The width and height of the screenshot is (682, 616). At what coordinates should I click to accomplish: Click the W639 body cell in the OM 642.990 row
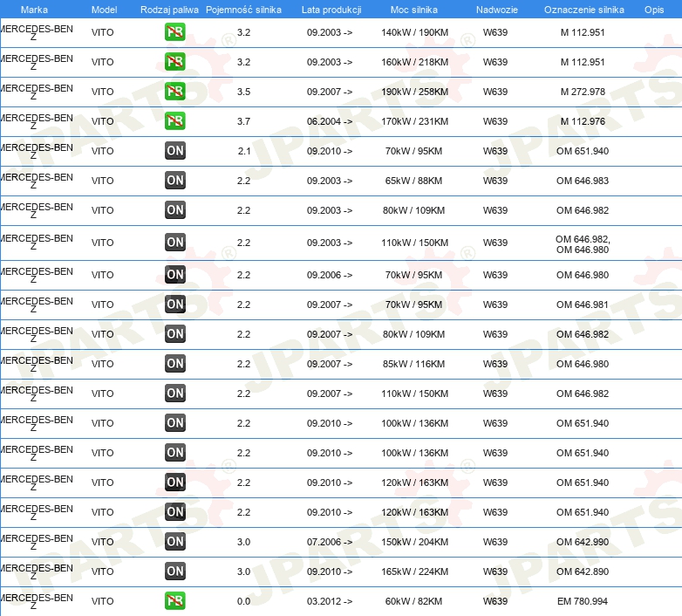coord(495,542)
